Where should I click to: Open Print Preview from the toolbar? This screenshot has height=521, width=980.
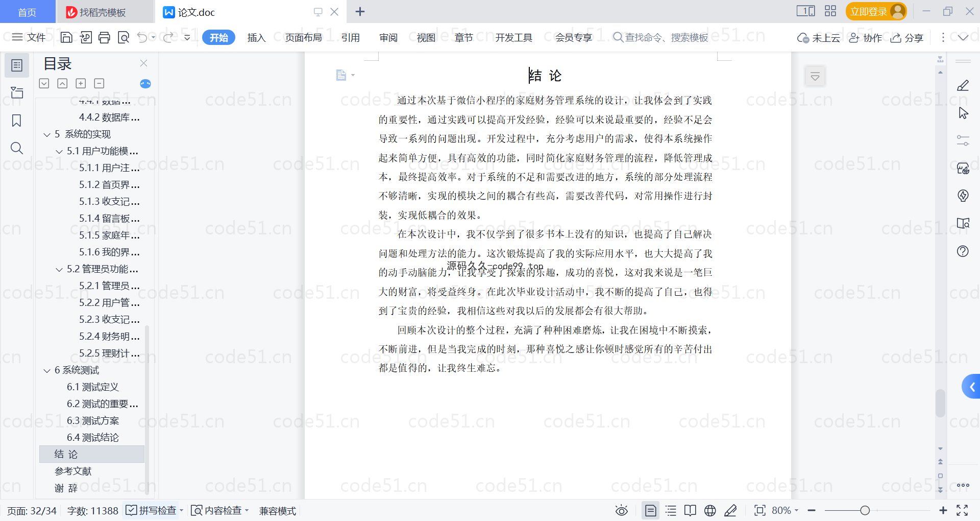tap(123, 37)
